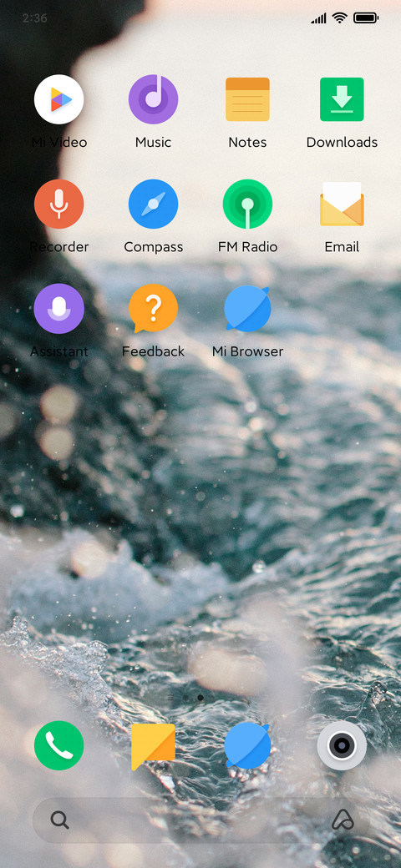The height and width of the screenshot is (868, 401).
Task: Tap the 2:36 clock in status bar
Action: 35,18
